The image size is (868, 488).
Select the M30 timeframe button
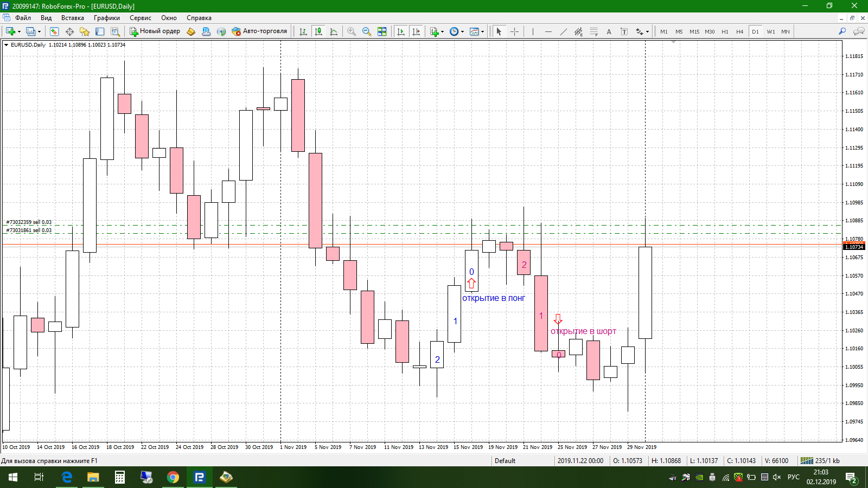click(x=710, y=31)
